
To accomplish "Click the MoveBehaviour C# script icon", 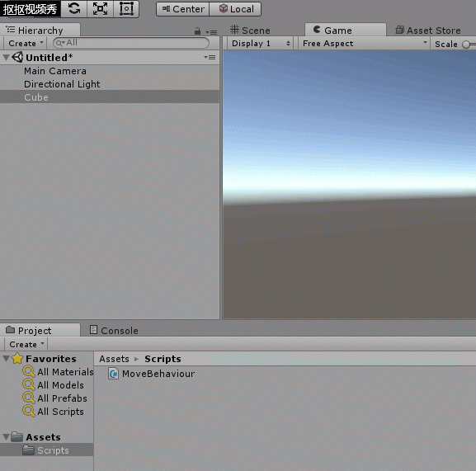I will pyautogui.click(x=114, y=374).
